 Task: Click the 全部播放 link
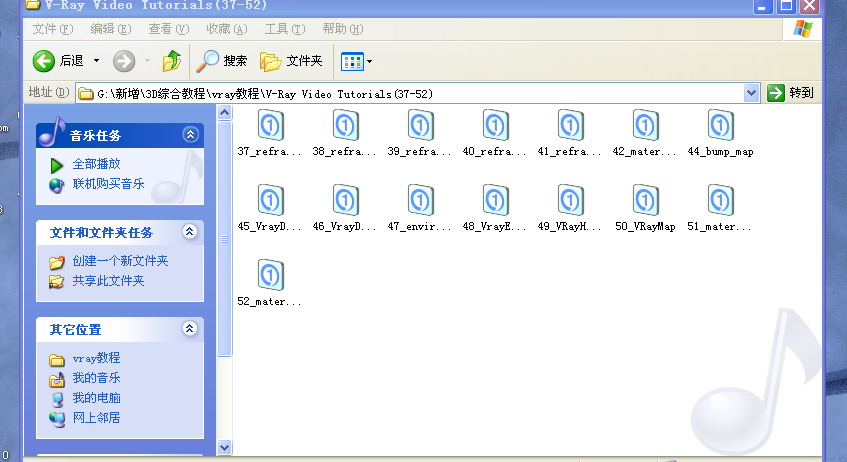click(x=96, y=164)
